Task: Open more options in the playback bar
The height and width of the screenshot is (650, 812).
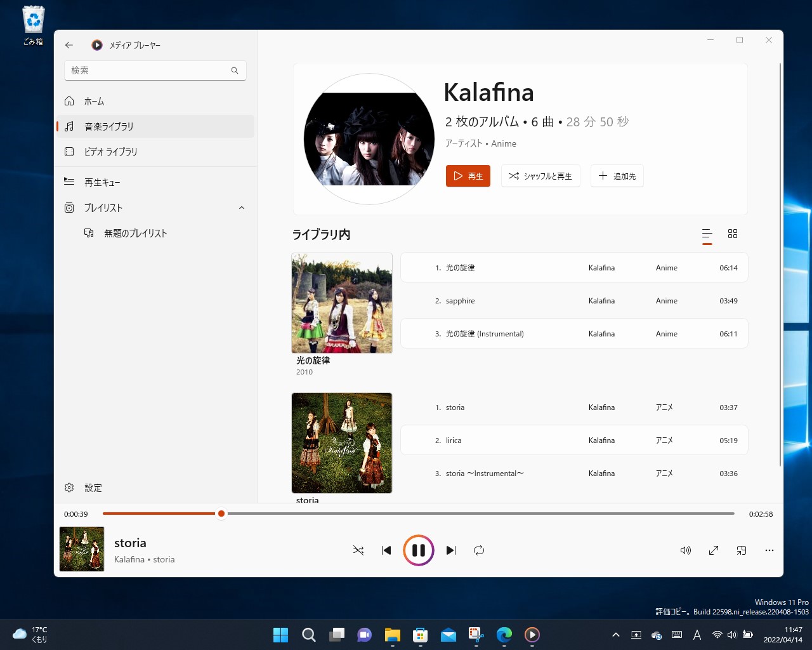Action: [769, 550]
